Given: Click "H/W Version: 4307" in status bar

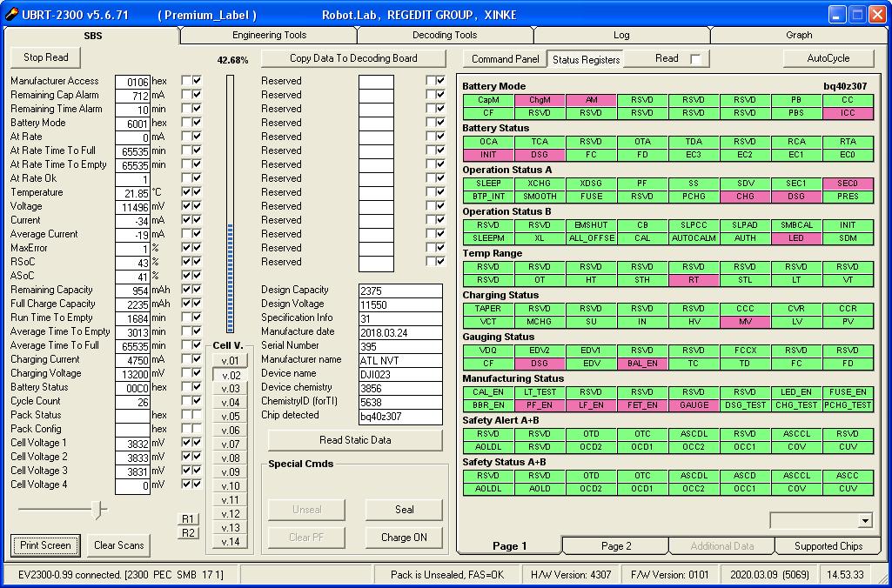Looking at the screenshot, I should (571, 575).
